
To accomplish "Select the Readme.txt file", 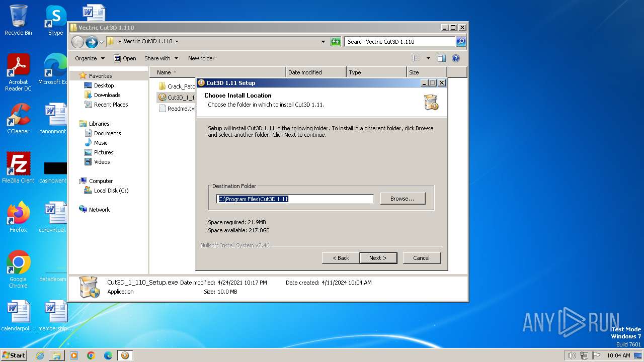I will click(177, 109).
